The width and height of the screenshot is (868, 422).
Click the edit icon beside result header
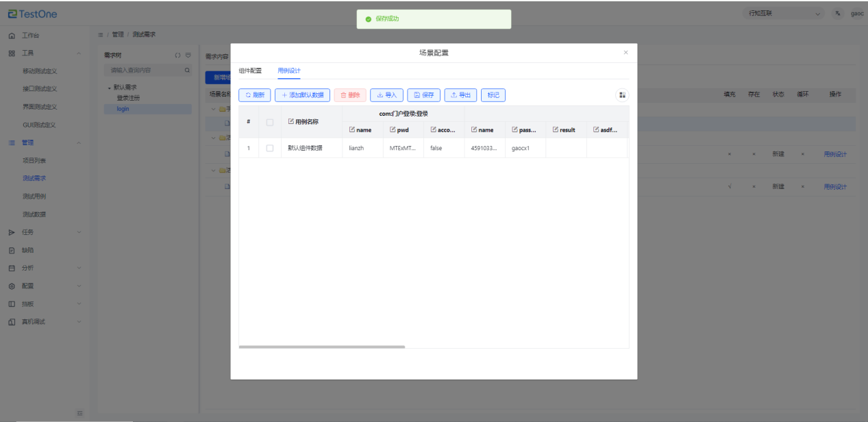click(x=555, y=129)
